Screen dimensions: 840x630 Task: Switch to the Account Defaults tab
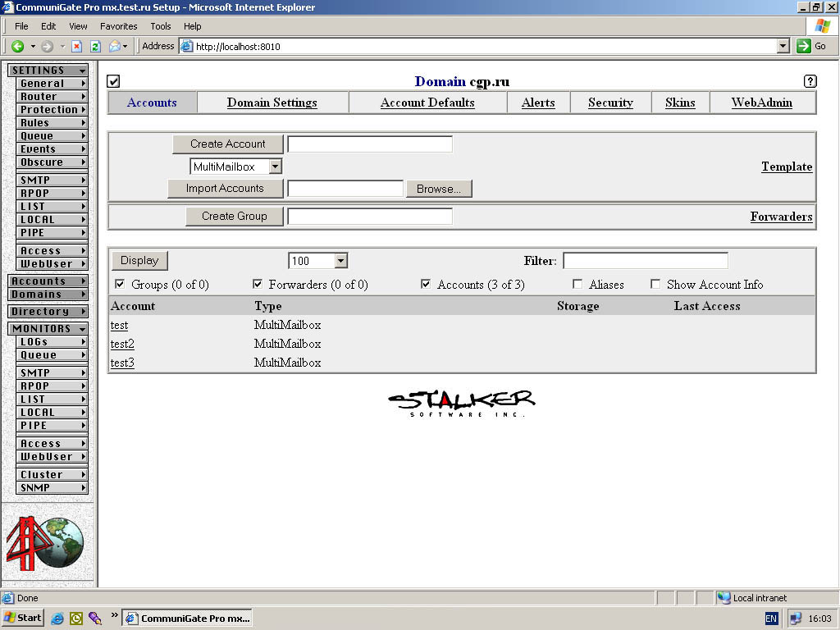tap(427, 103)
